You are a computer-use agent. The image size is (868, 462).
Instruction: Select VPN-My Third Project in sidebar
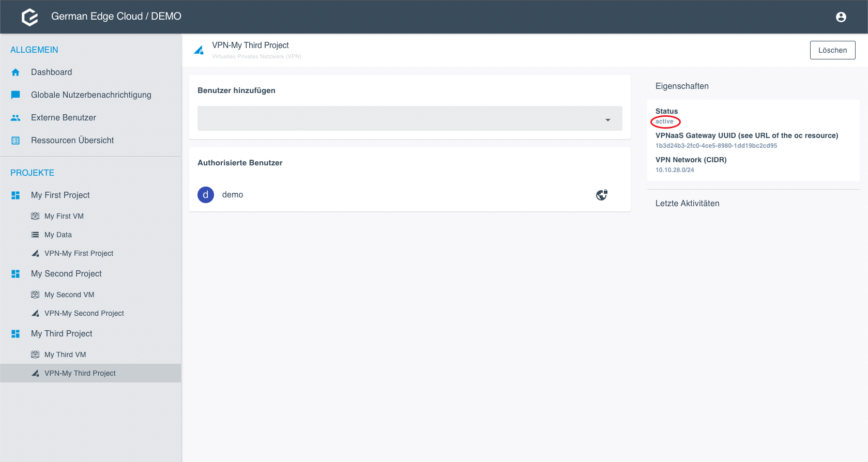click(x=90, y=373)
